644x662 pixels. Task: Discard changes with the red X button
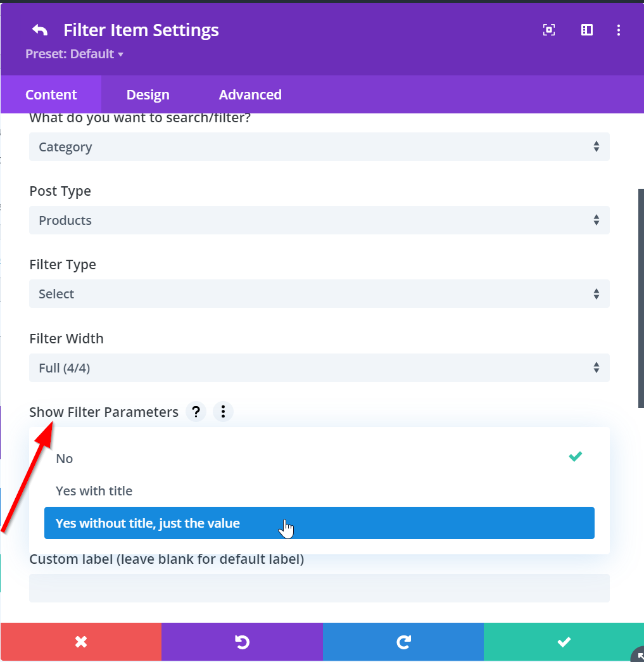coord(81,642)
